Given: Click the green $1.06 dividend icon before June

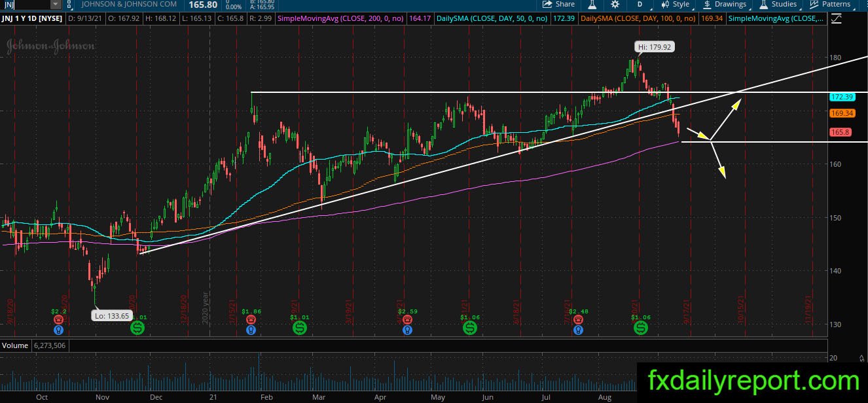Looking at the screenshot, I should pos(470,328).
